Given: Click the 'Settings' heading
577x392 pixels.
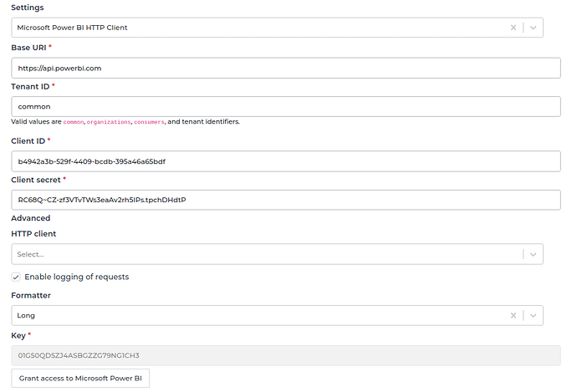Looking at the screenshot, I should click(x=28, y=8).
